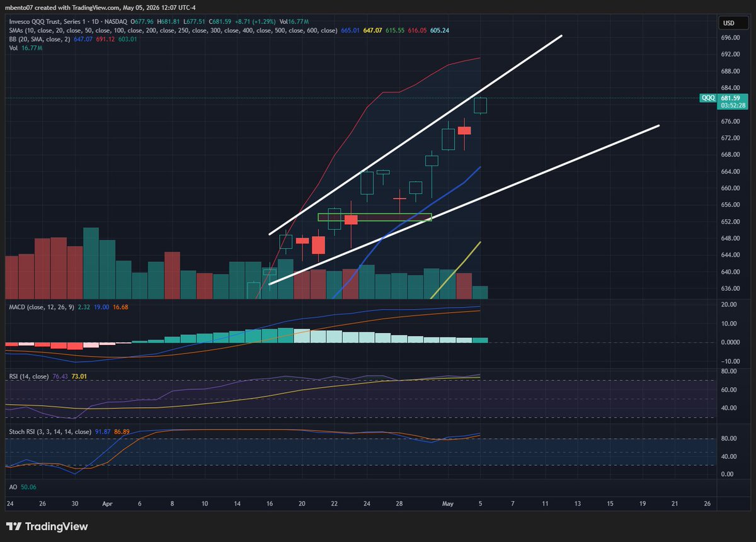Click the 672.00 price axis label
Image resolution: width=756 pixels, height=542 pixels.
[730, 138]
